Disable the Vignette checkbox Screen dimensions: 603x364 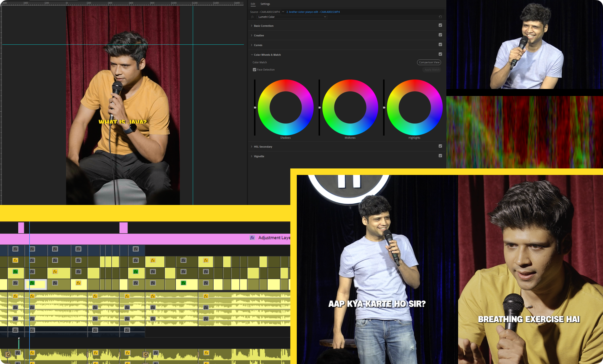click(x=440, y=156)
